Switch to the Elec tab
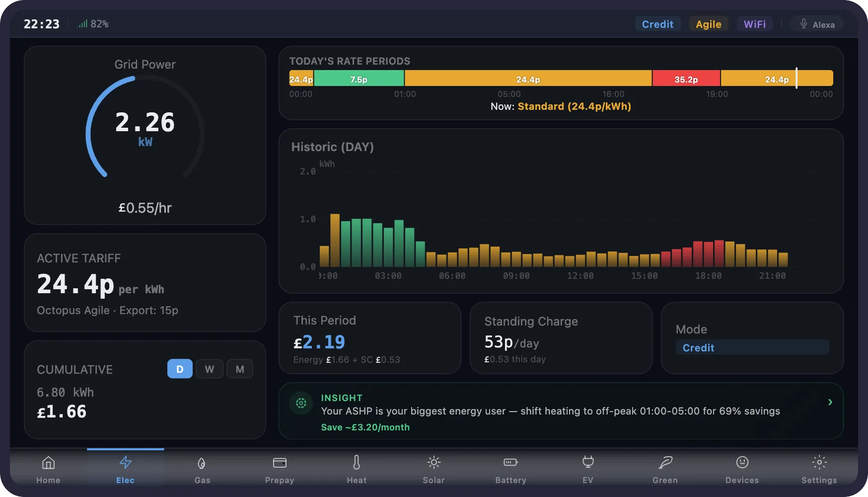Image resolution: width=868 pixels, height=497 pixels. (125, 469)
